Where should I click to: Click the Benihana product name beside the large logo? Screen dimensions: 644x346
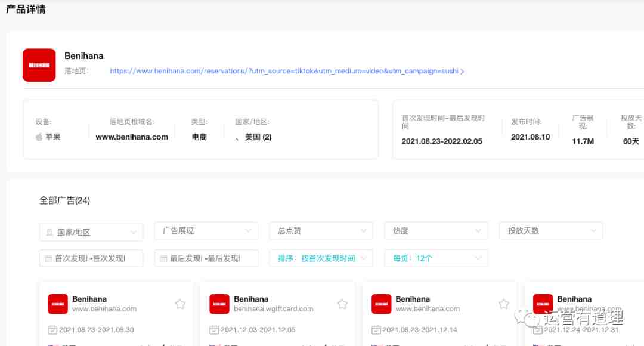[84, 56]
